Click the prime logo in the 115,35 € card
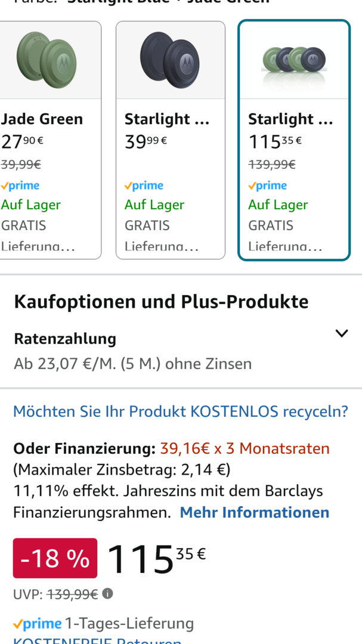The height and width of the screenshot is (644, 362). coord(268,185)
